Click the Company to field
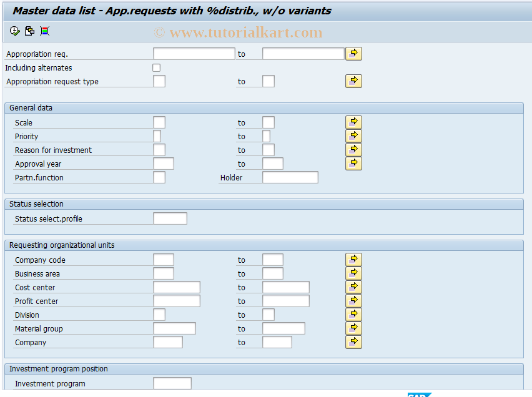This screenshot has height=397, width=532. pyautogui.click(x=277, y=342)
